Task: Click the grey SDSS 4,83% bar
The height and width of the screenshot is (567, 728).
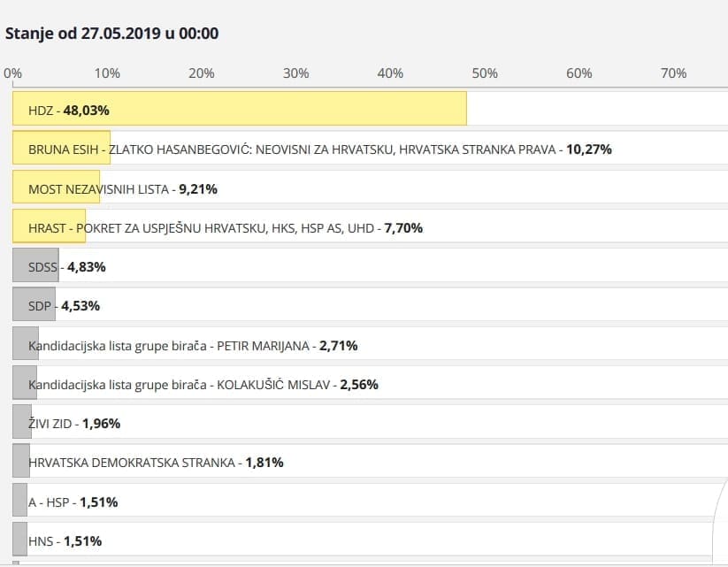Action: tap(36, 266)
